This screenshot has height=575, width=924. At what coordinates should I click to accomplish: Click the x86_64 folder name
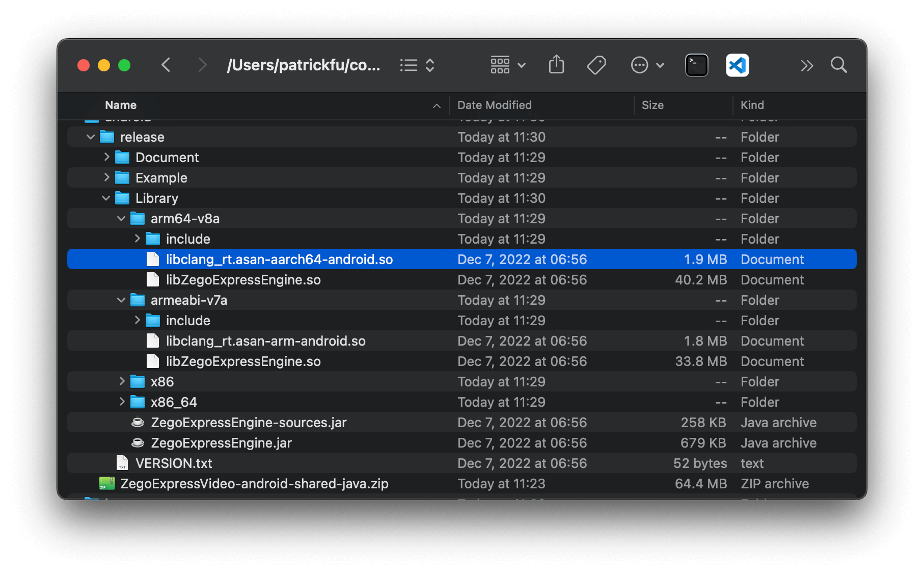coord(174,402)
